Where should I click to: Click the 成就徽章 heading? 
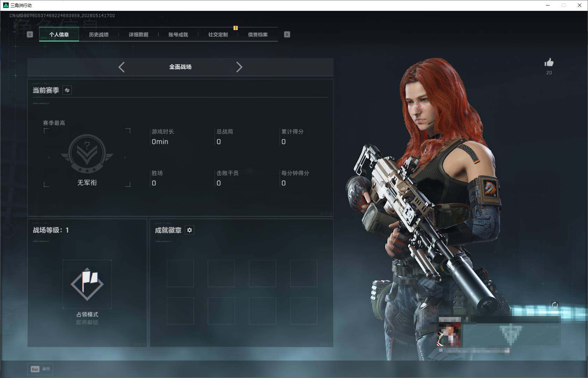(168, 230)
